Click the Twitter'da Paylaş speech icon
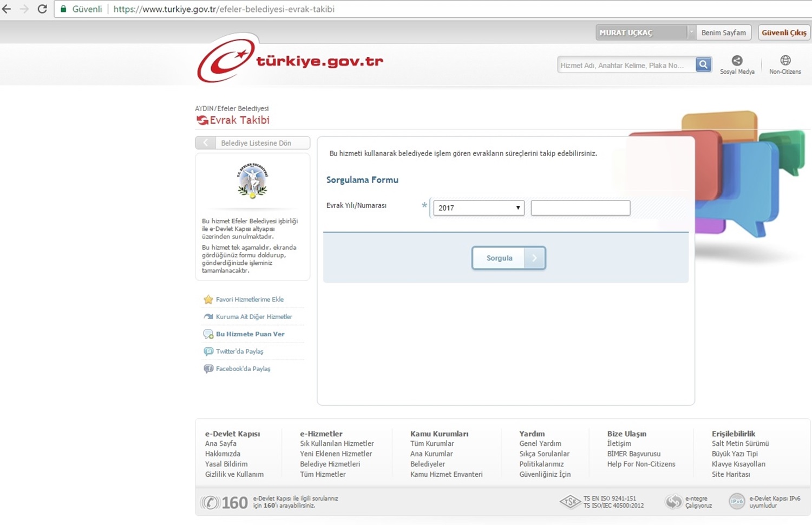 (x=208, y=352)
